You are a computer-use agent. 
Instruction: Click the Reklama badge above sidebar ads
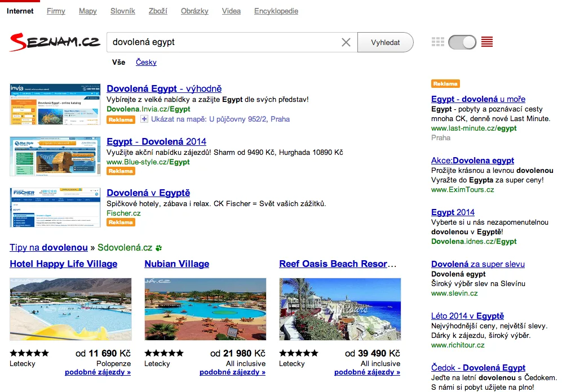(445, 84)
